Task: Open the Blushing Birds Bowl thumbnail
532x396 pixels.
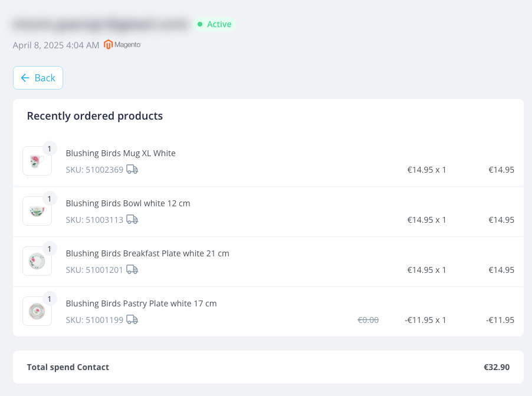Action: (37, 211)
